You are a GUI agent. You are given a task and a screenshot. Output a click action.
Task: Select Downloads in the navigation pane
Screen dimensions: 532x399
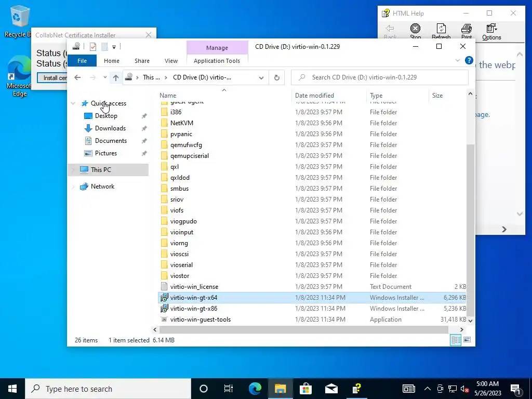tap(110, 128)
